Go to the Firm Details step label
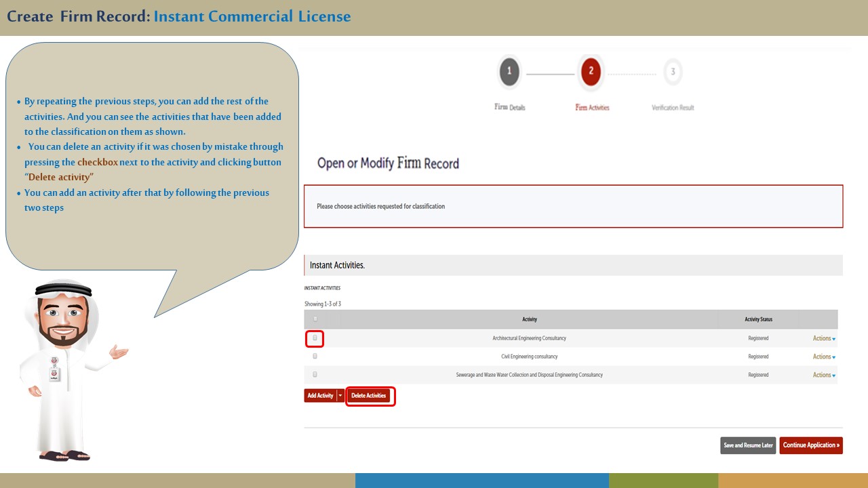 pyautogui.click(x=509, y=108)
